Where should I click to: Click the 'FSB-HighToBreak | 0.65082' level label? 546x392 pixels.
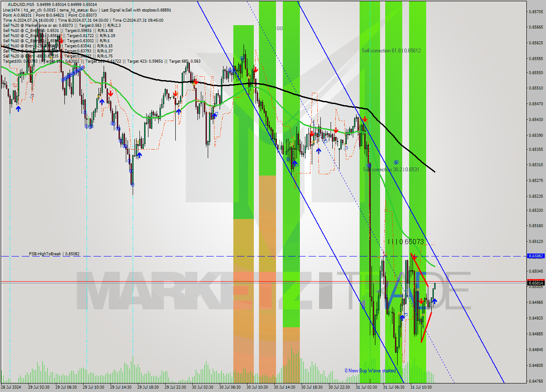pyautogui.click(x=54, y=254)
